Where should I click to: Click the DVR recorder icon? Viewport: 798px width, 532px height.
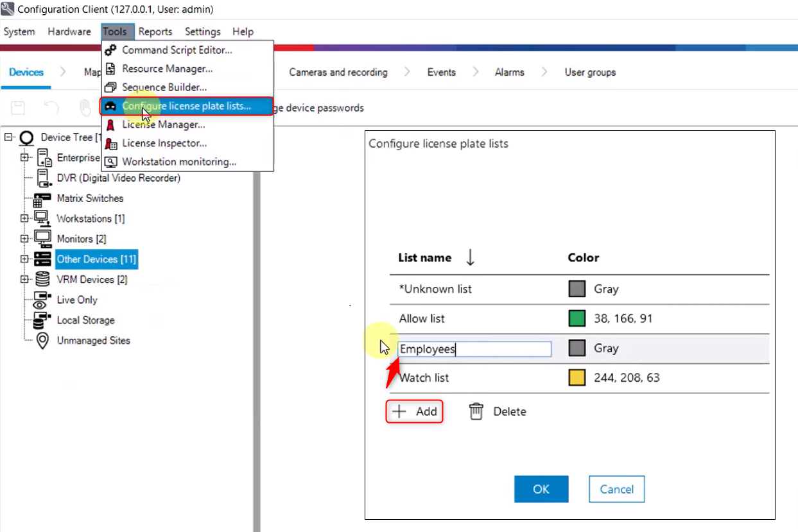pos(44,178)
